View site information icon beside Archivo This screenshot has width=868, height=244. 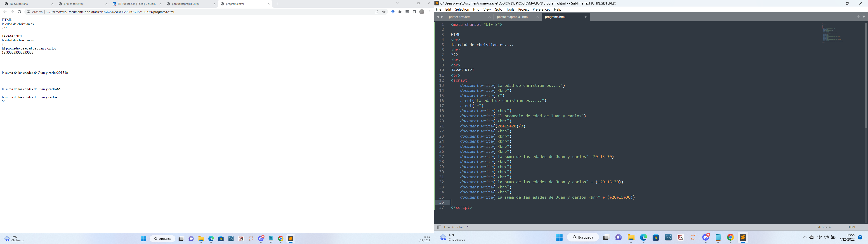click(29, 12)
